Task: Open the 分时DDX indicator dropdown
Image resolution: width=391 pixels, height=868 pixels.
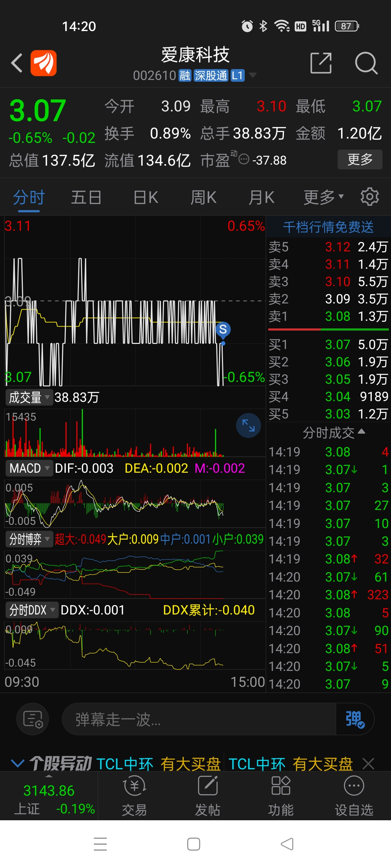Action: 31,610
